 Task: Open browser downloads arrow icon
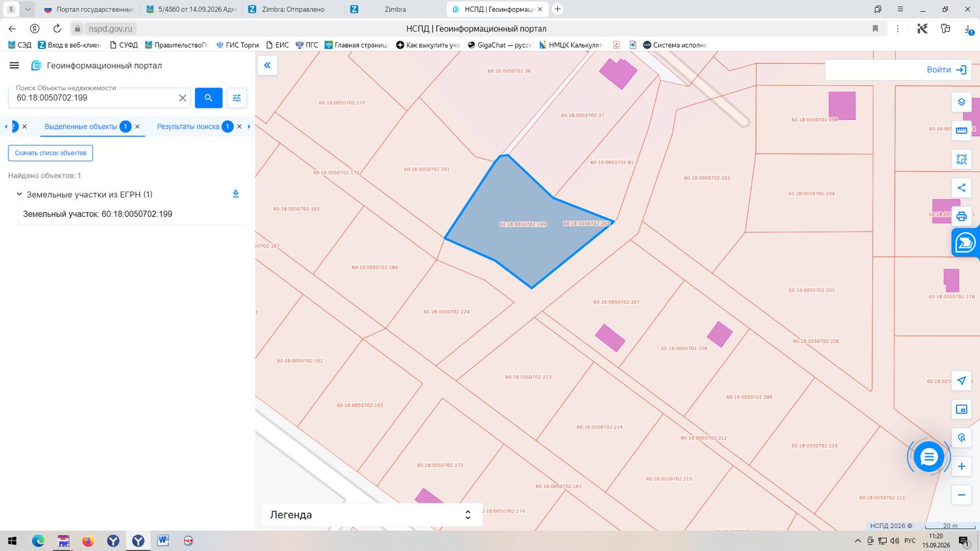[x=968, y=29]
